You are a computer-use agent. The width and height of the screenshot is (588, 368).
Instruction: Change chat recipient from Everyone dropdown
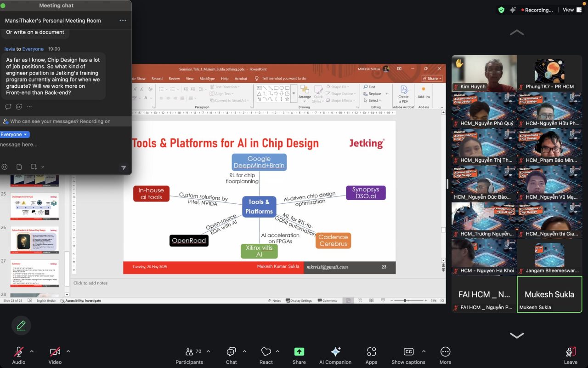tap(14, 134)
